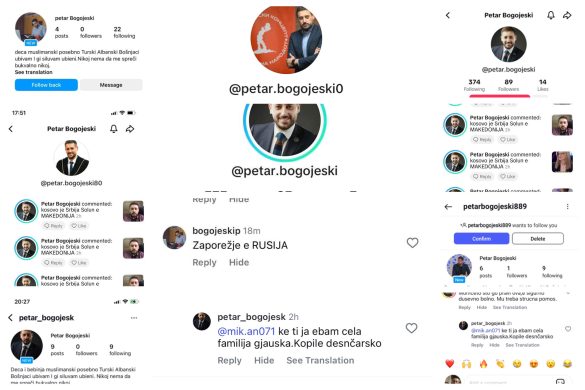The width and height of the screenshot is (585, 390).
Task: Open three-dot menu beside petarbogojeski889
Action: (x=567, y=207)
